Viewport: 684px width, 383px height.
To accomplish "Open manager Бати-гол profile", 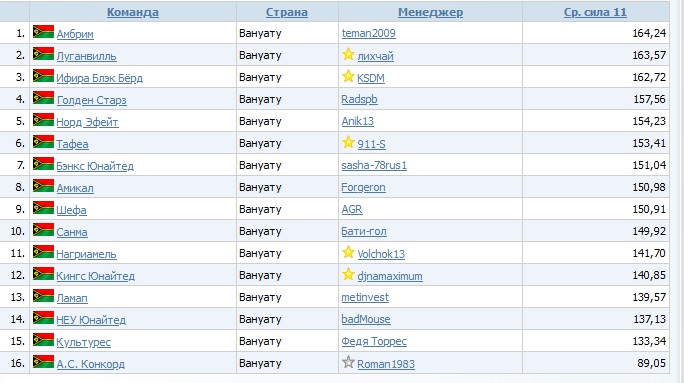I will tap(364, 231).
